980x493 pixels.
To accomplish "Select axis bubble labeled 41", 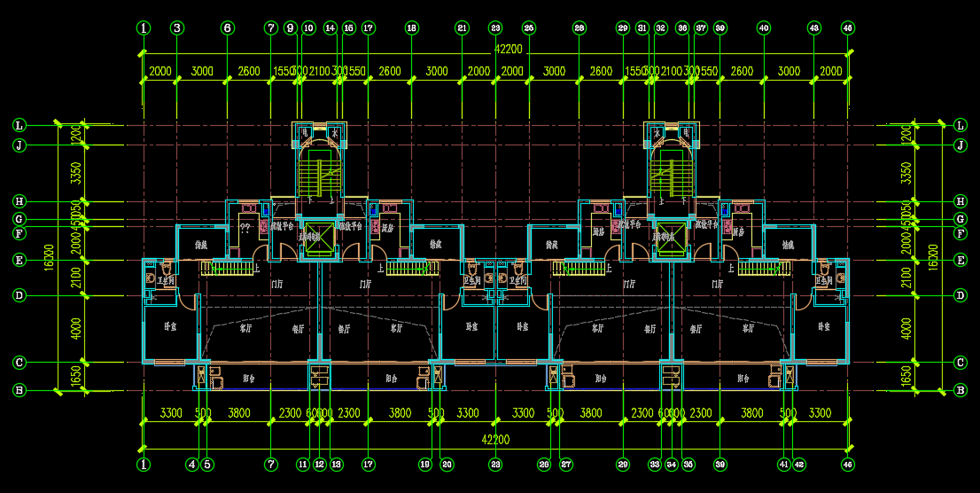I will (x=784, y=465).
